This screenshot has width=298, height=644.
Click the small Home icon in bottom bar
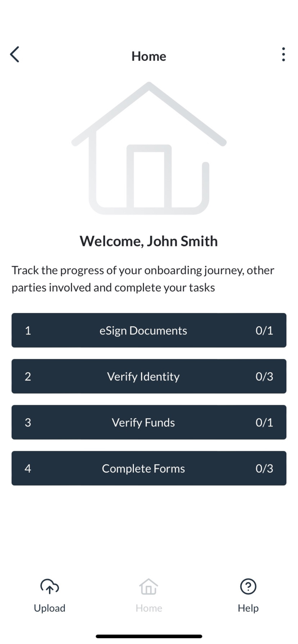pyautogui.click(x=149, y=586)
